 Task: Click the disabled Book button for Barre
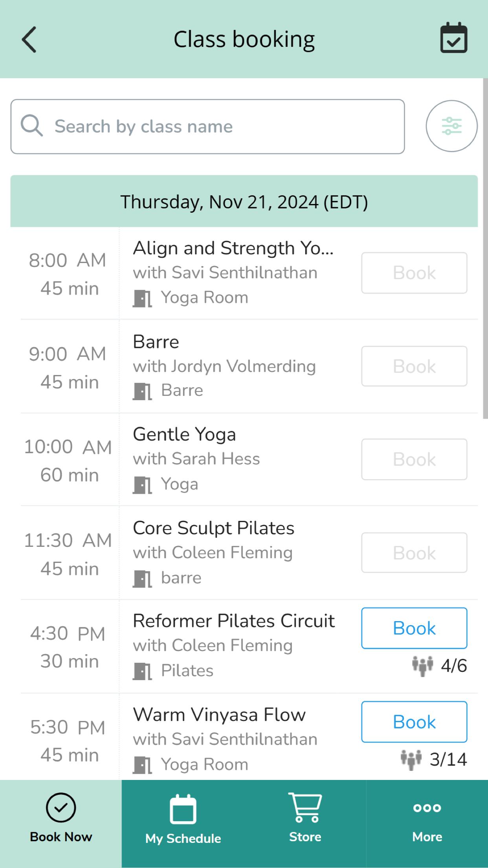click(414, 366)
